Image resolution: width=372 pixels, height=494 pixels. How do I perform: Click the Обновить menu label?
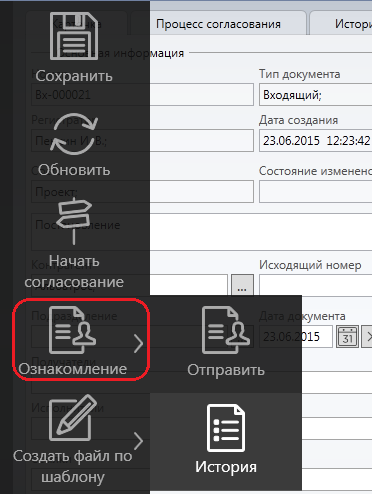click(74, 170)
